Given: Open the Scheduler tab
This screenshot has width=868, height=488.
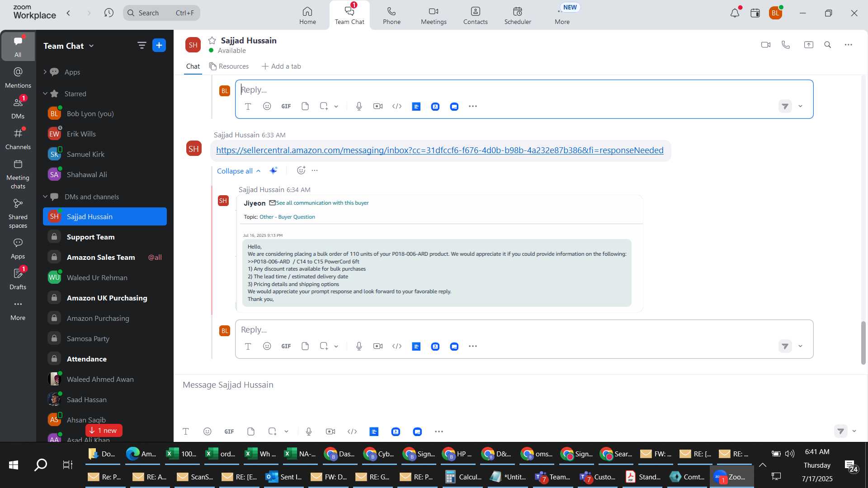Looking at the screenshot, I should click(518, 15).
